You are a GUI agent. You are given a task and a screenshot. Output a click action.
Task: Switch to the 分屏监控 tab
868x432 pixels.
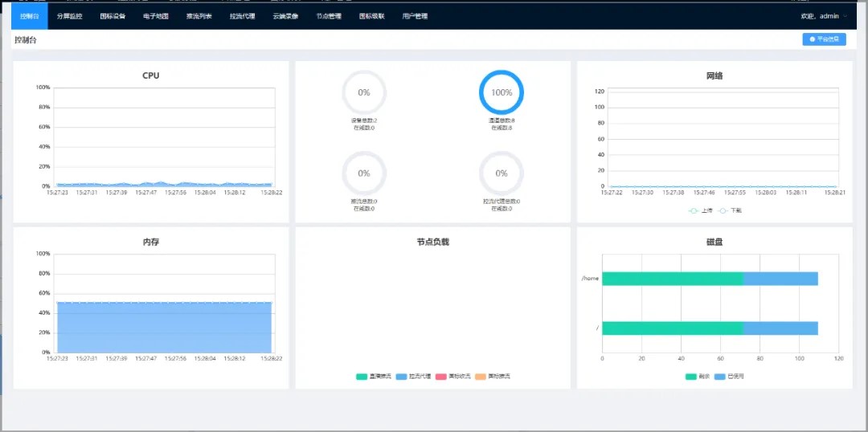click(70, 16)
